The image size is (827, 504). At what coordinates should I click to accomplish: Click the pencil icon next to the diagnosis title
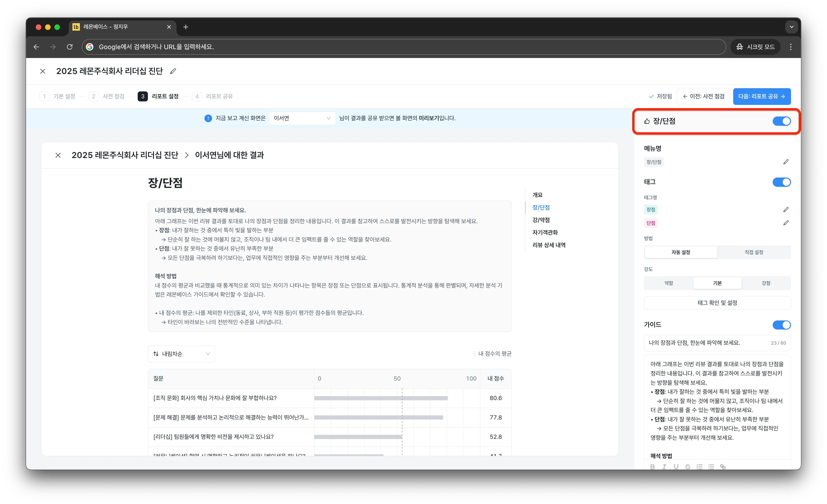173,71
